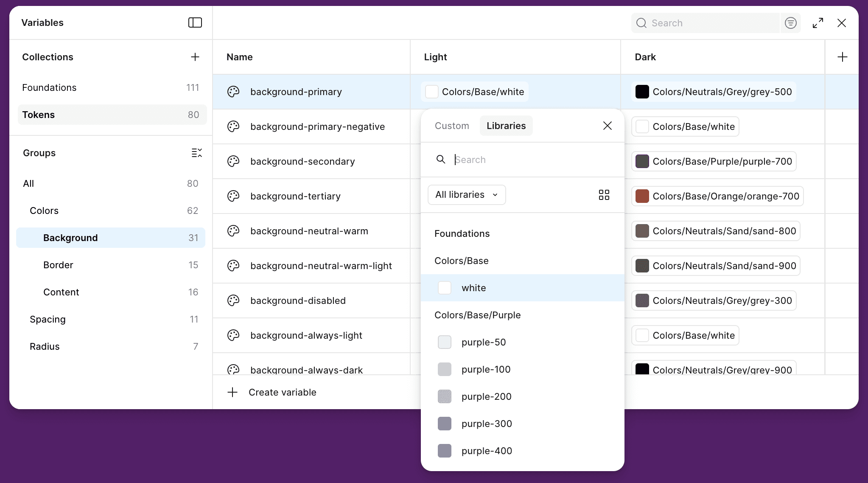Open the All libraries dropdown
This screenshot has width=868, height=483.
tap(466, 195)
